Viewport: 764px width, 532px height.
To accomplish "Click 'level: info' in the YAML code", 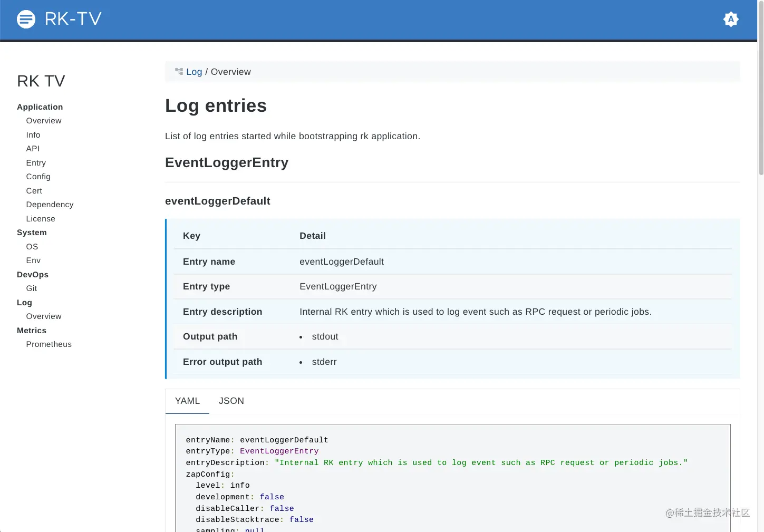I will [x=223, y=486].
